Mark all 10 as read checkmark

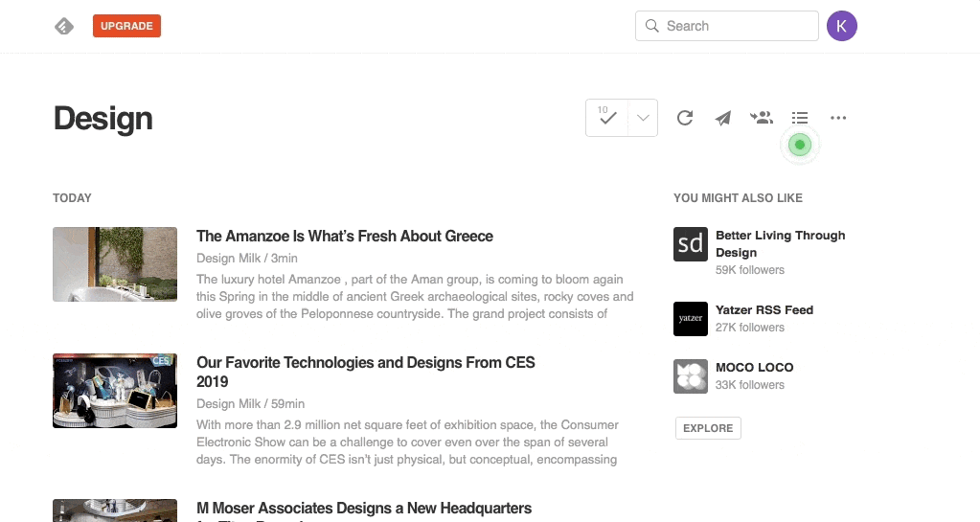click(607, 118)
